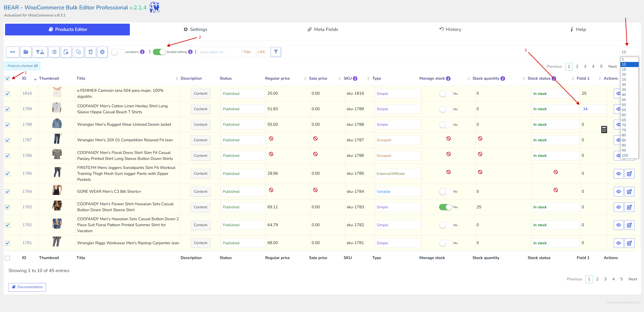View product 1783 via the eye icon
644x312 pixels.
click(619, 207)
